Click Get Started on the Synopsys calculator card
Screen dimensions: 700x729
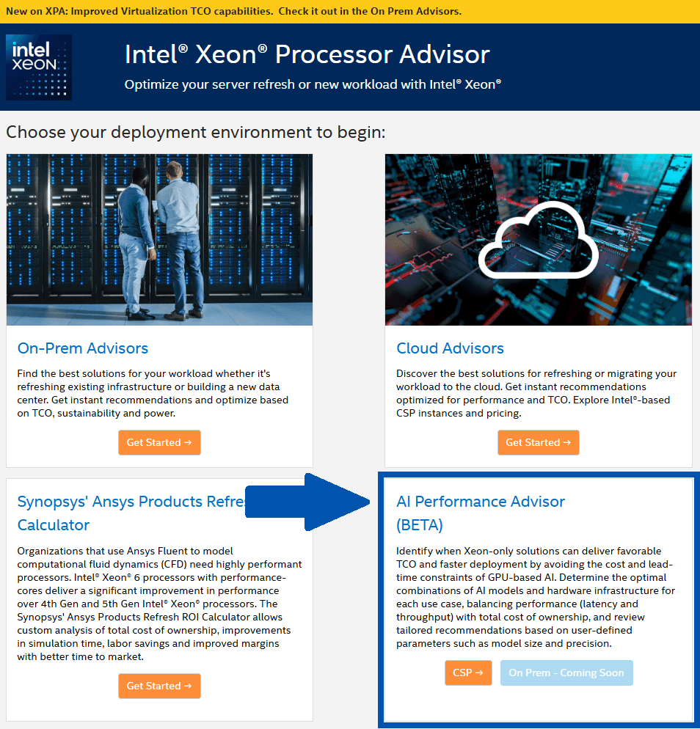tap(159, 686)
